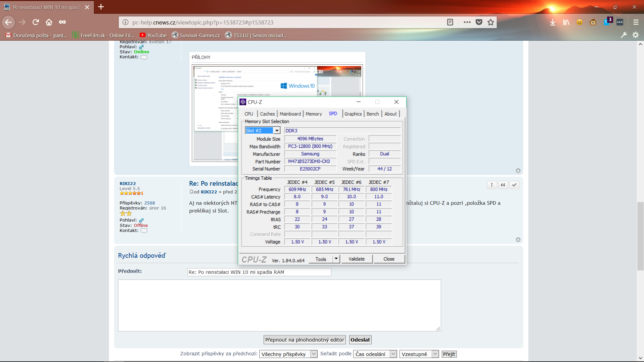This screenshot has width=644, height=362.
Task: Open page actions three-dot menu
Action: [x=467, y=22]
